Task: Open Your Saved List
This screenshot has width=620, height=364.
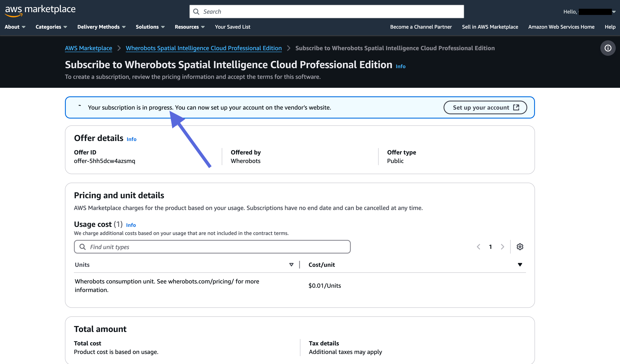Action: tap(232, 27)
